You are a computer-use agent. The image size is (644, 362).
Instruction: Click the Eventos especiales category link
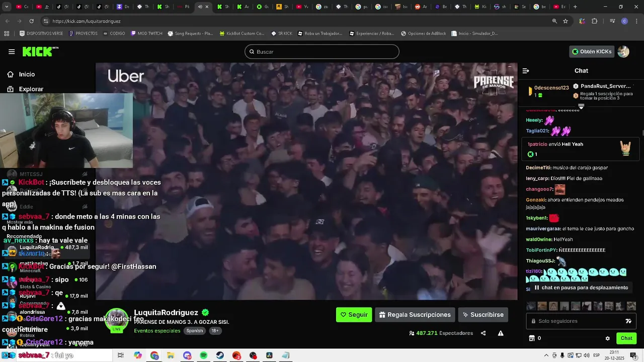[157, 331]
